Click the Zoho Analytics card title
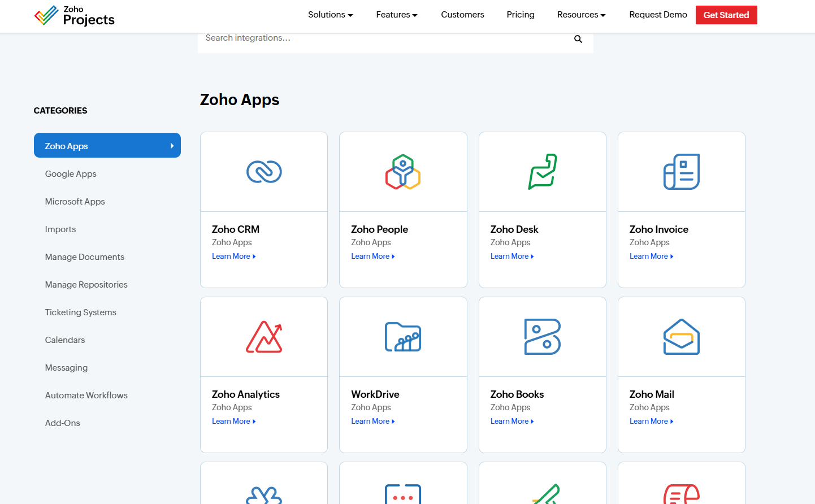Image resolution: width=815 pixels, height=504 pixels. 246,394
